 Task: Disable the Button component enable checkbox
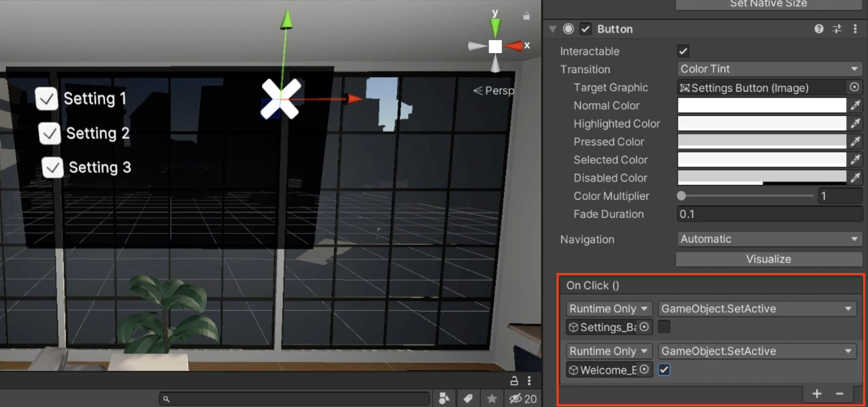click(585, 29)
